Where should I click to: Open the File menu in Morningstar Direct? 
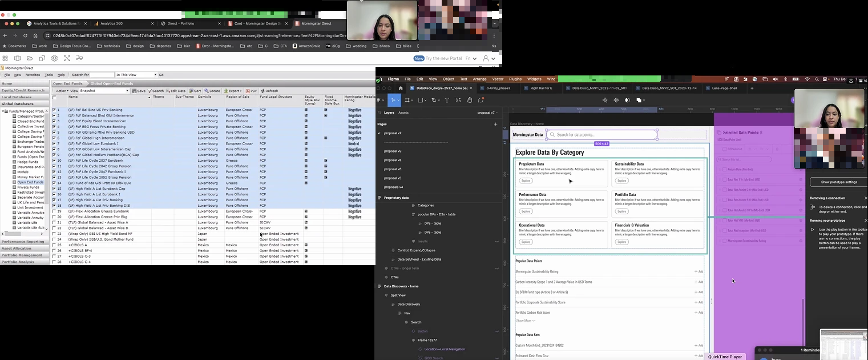7,75
